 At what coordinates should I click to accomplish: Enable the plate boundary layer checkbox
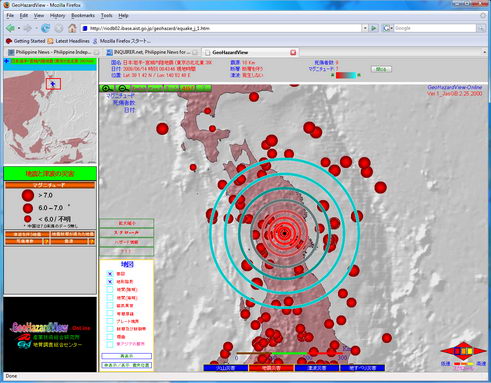pyautogui.click(x=110, y=321)
